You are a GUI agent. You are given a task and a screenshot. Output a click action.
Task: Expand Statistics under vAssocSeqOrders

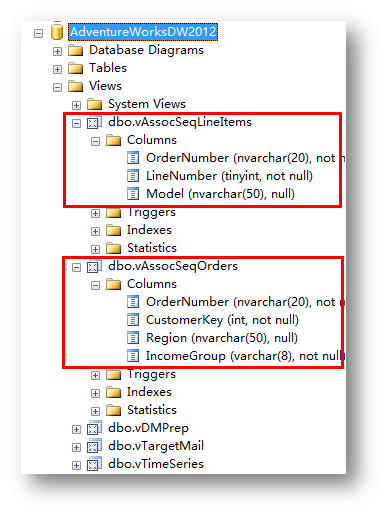(x=95, y=411)
